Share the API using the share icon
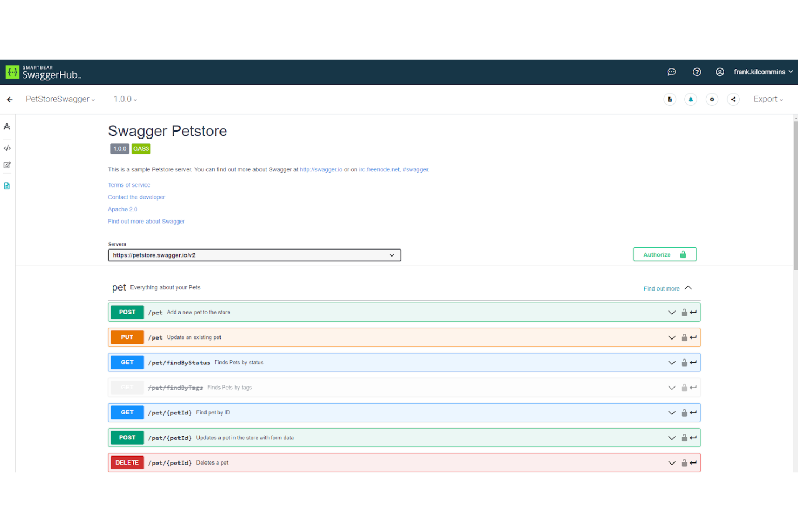 [733, 99]
